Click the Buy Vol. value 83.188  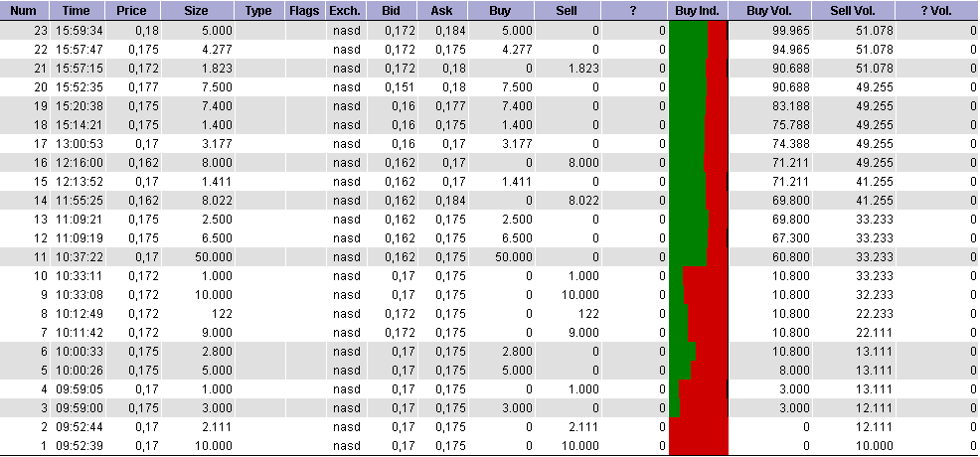(791, 105)
